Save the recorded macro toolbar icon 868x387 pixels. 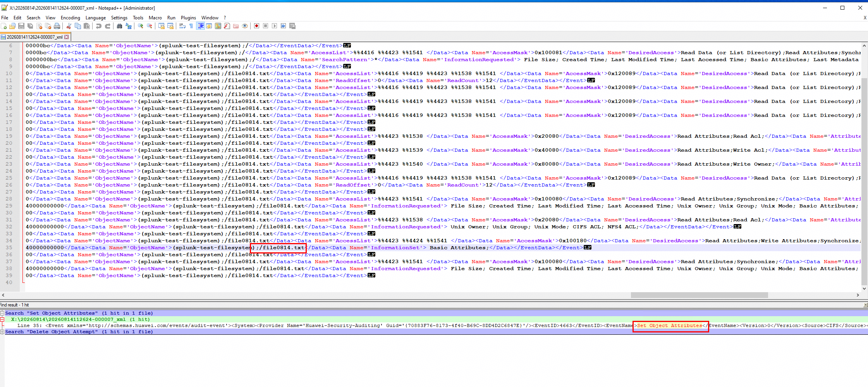[x=292, y=26]
